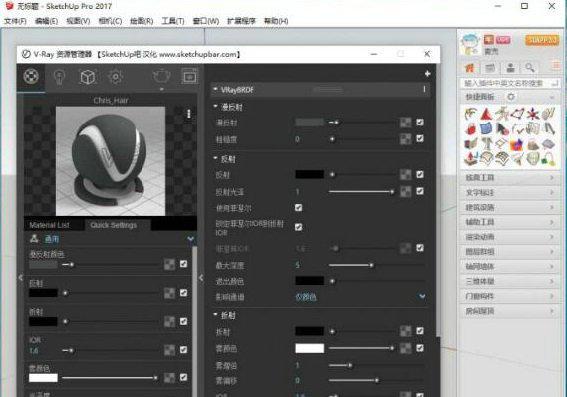Click the plugin name search input field

tap(510, 83)
